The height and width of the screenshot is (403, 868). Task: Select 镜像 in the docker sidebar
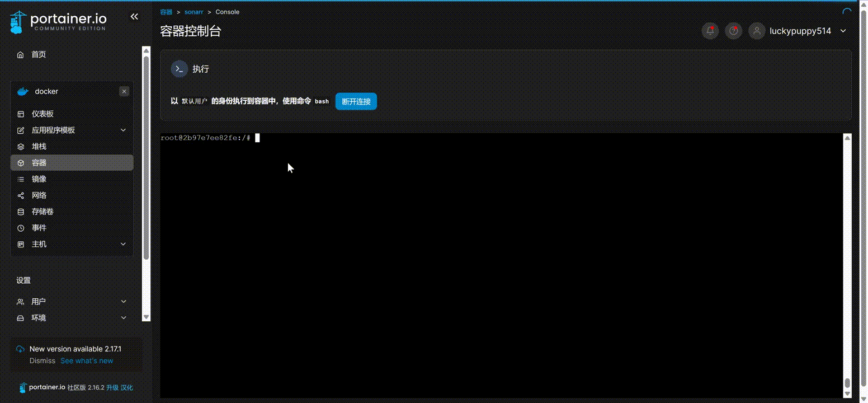[39, 179]
